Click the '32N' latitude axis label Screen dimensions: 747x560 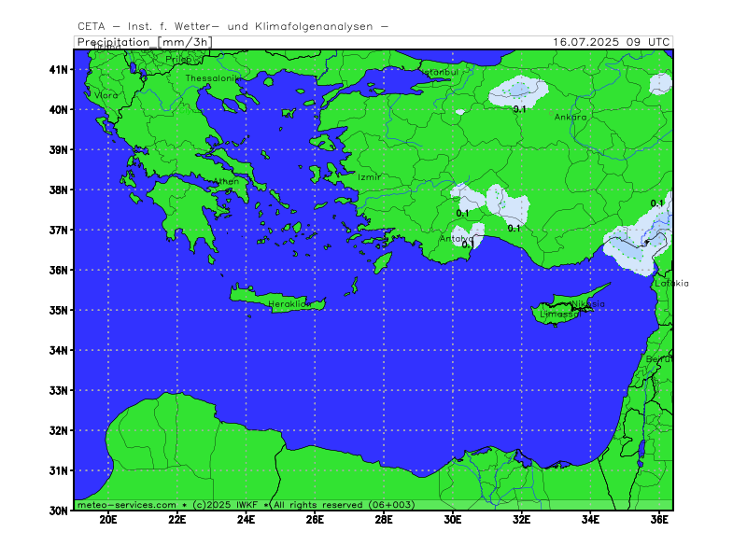58,430
